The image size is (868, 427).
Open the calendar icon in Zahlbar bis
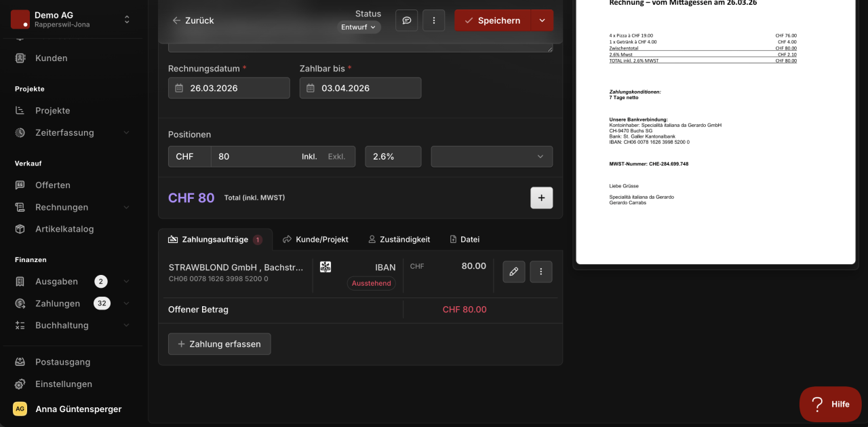tap(311, 88)
